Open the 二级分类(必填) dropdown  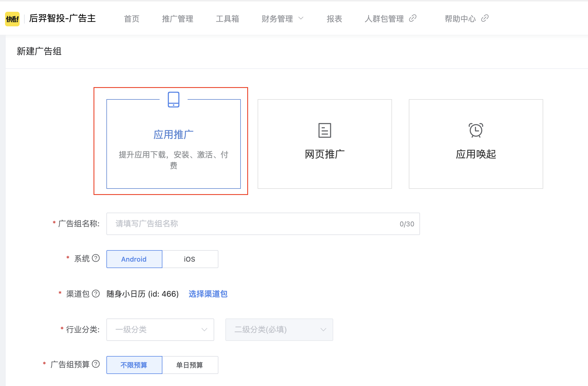click(x=279, y=329)
